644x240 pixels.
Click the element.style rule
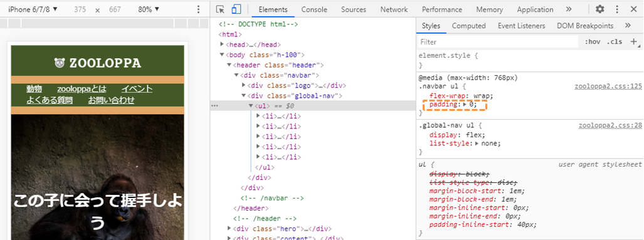click(448, 55)
